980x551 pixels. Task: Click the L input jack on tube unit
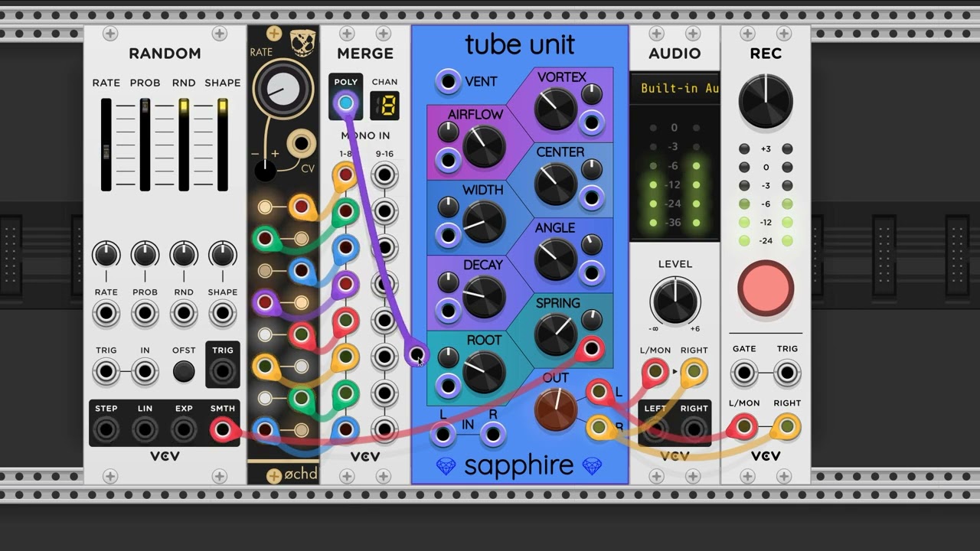point(443,435)
